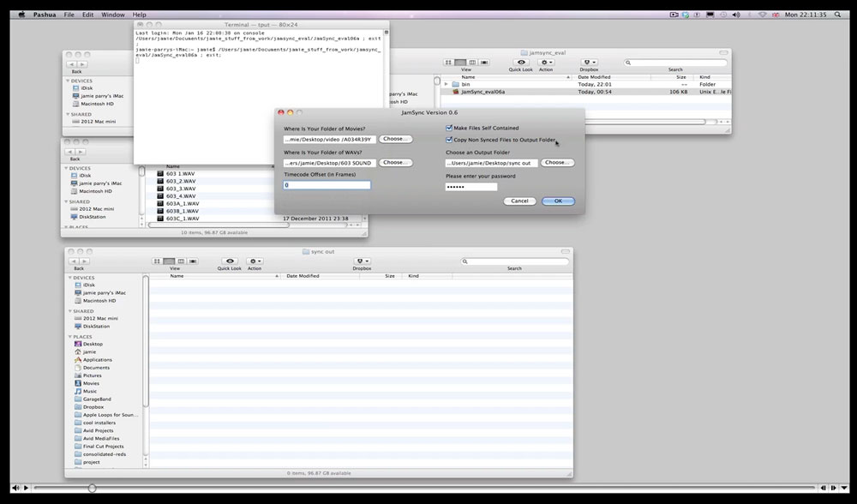Select Macintosh HD in the sync out sidebar
Image resolution: width=857 pixels, height=504 pixels.
(99, 301)
